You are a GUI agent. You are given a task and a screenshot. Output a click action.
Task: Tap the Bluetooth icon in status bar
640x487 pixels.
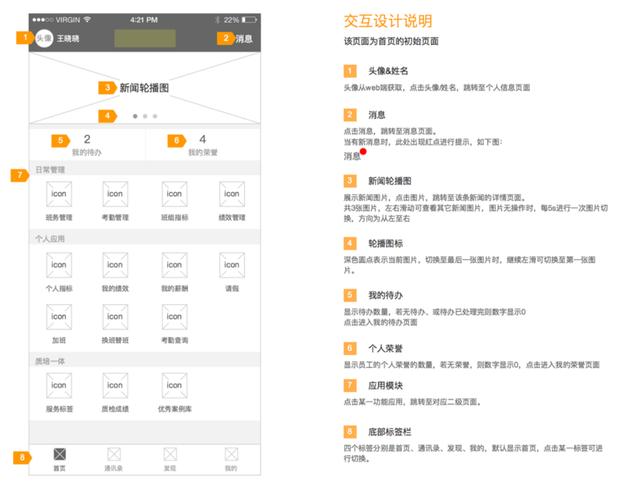(218, 20)
